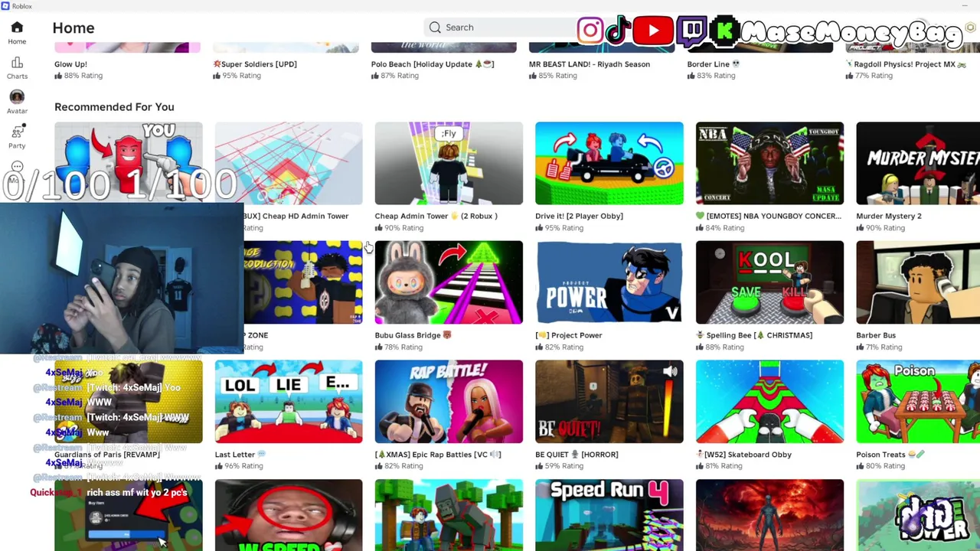Open Last Letter game thumbnail

[289, 402]
